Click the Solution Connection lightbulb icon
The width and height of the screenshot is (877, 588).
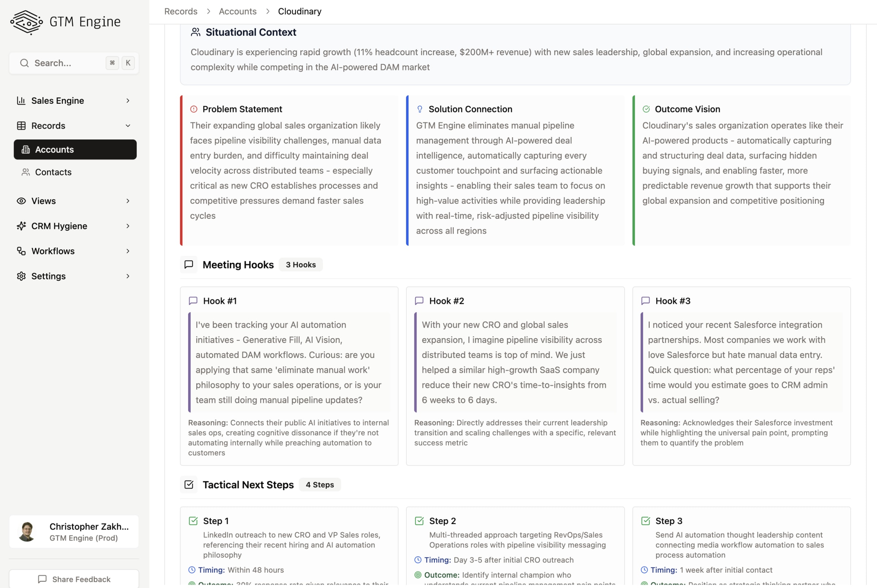point(419,109)
